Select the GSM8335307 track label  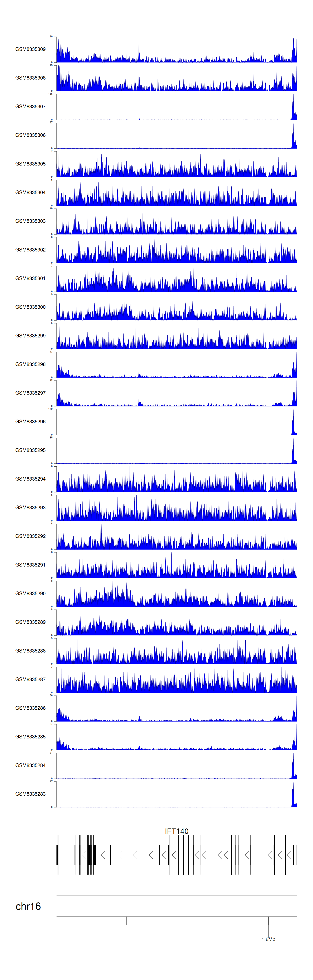click(30, 107)
